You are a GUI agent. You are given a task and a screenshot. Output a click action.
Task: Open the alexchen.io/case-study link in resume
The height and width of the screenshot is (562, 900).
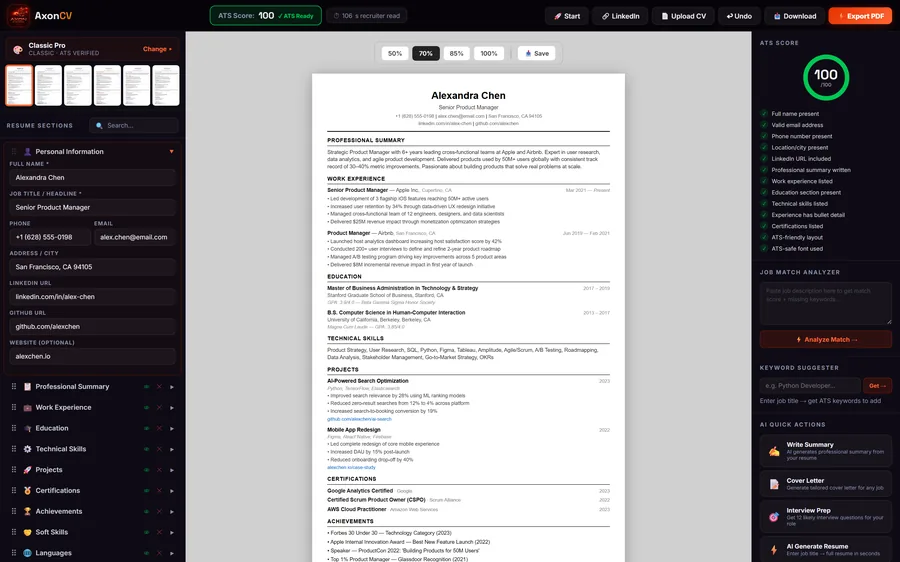tap(351, 467)
